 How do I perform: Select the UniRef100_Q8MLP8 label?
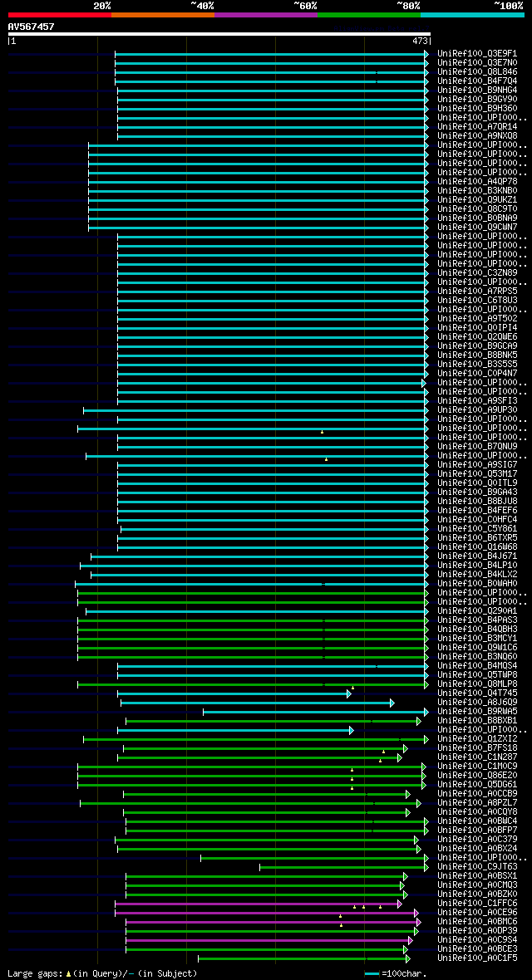(x=477, y=684)
